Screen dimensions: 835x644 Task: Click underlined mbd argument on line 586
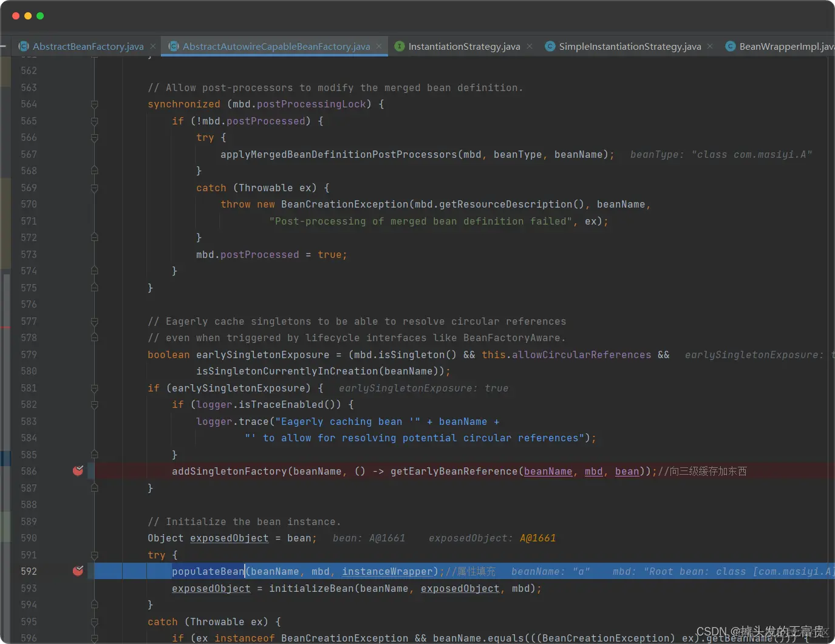(x=593, y=472)
